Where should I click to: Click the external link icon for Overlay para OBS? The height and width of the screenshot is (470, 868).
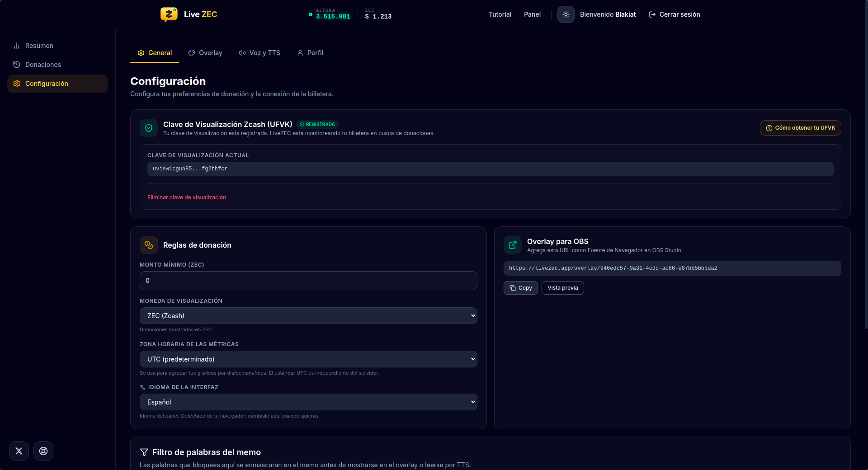(x=513, y=245)
